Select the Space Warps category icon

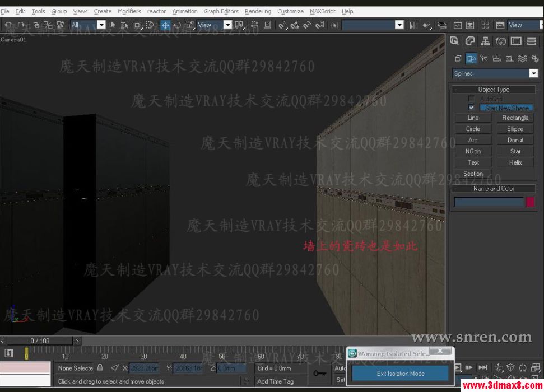(x=522, y=58)
